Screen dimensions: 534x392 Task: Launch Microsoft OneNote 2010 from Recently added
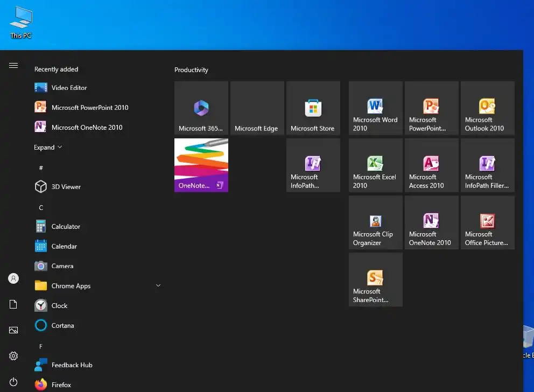tap(99, 127)
